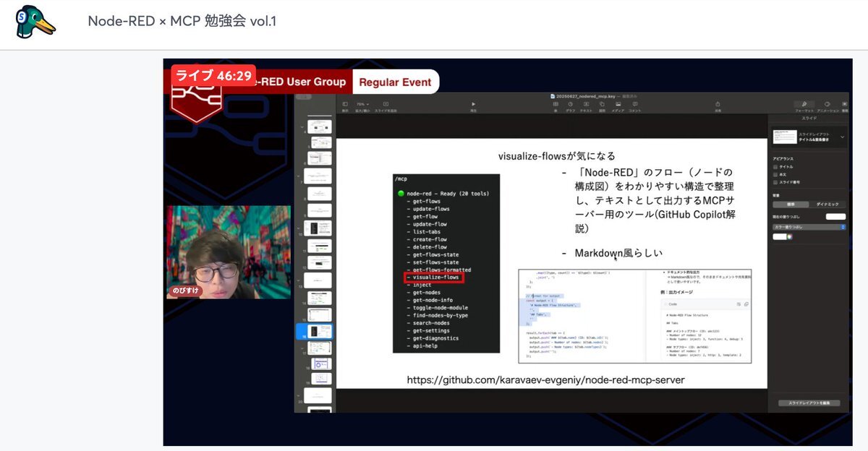Click 'toggle-node-module' in the tool list

[441, 308]
